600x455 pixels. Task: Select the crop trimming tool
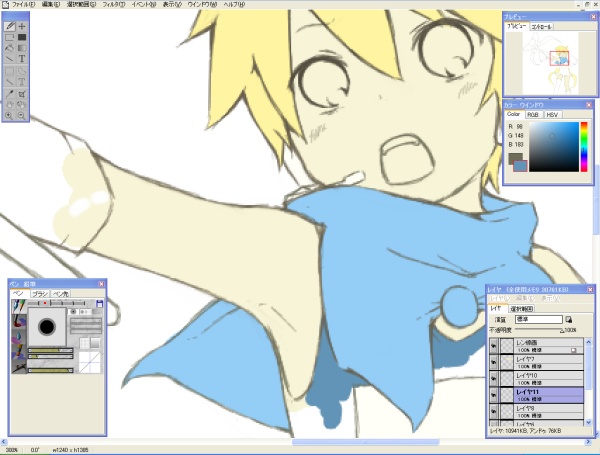(x=22, y=94)
